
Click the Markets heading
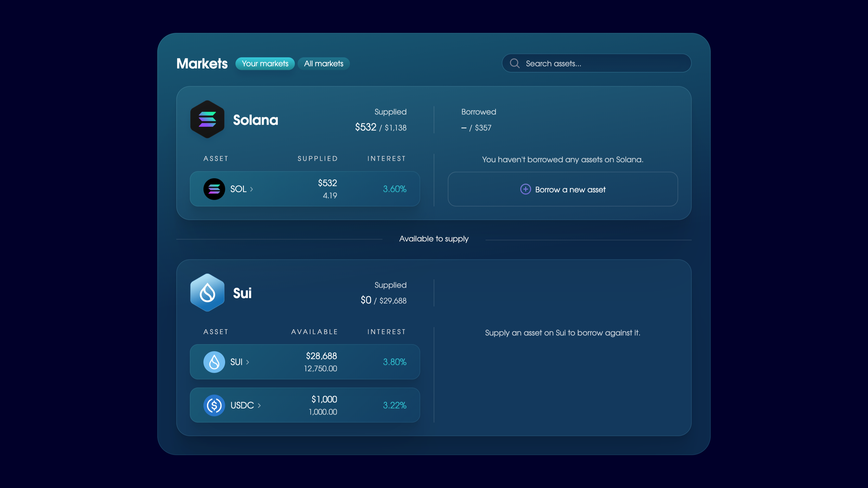point(202,64)
